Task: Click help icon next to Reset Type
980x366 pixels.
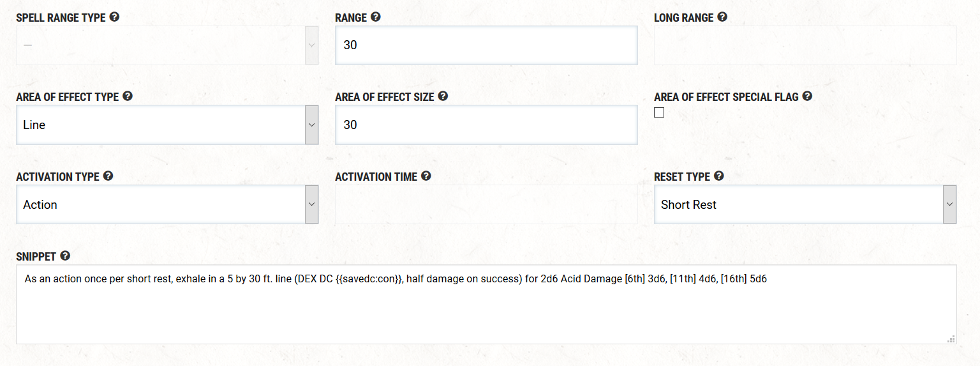Action: click(x=719, y=176)
